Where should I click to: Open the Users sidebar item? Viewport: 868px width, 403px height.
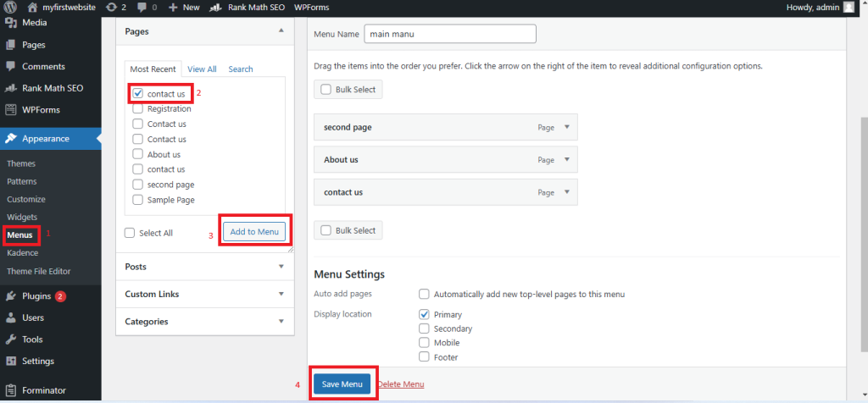32,317
